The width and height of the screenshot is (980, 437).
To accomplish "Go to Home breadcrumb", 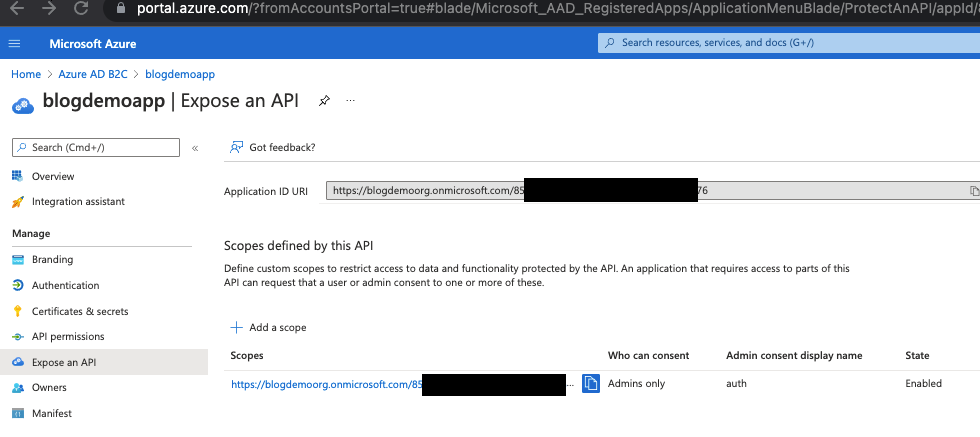I will (26, 74).
